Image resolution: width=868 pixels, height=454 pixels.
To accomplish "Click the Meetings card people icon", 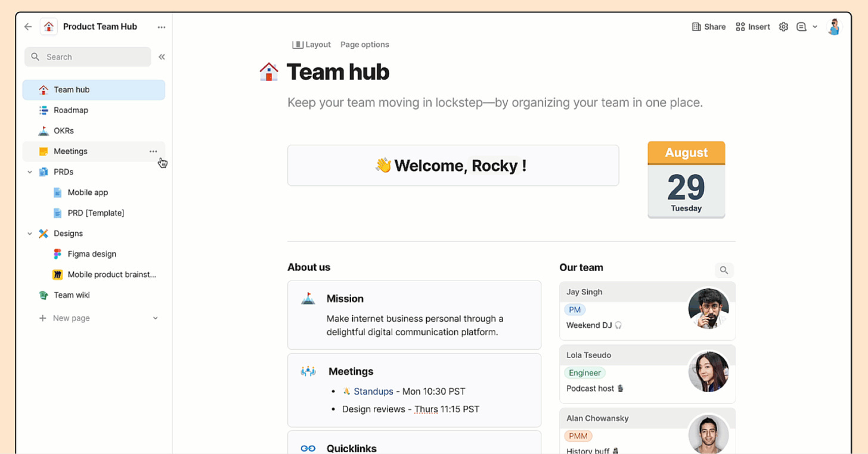I will coord(308,371).
